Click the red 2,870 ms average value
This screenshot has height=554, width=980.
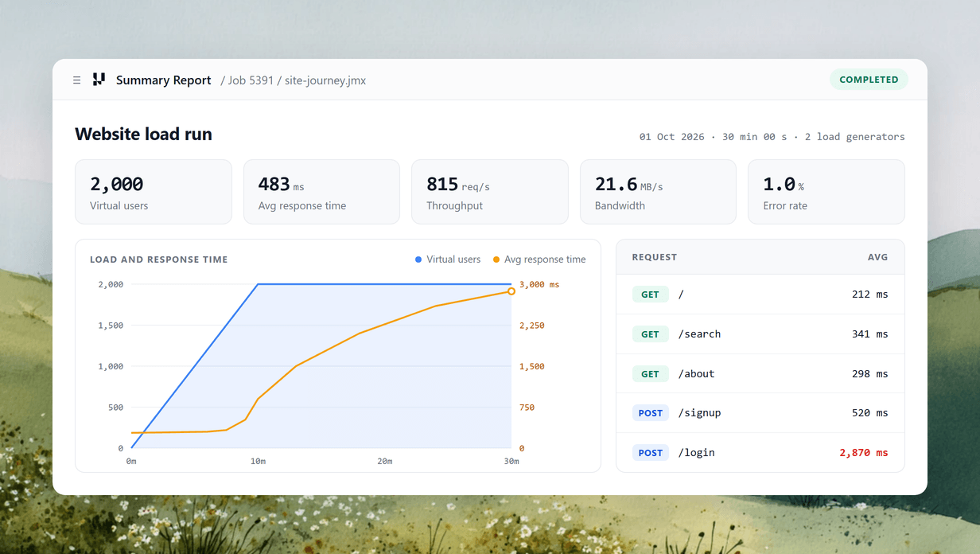(x=864, y=453)
